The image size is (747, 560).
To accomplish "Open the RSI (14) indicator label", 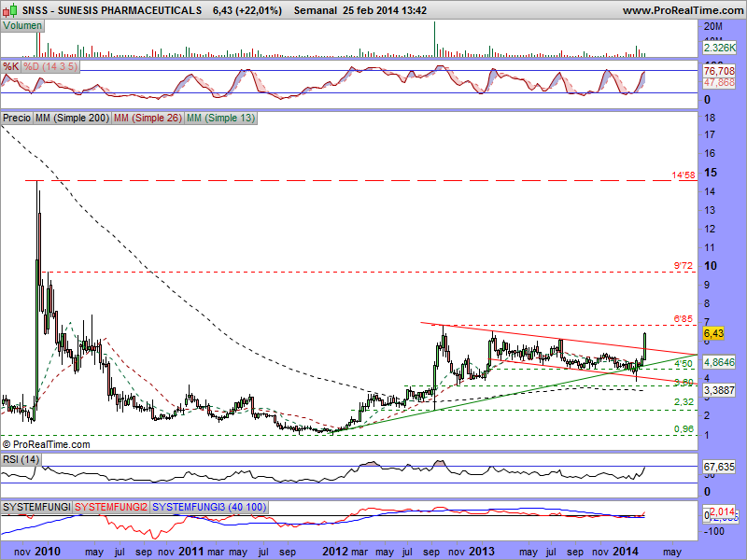I will (21, 459).
